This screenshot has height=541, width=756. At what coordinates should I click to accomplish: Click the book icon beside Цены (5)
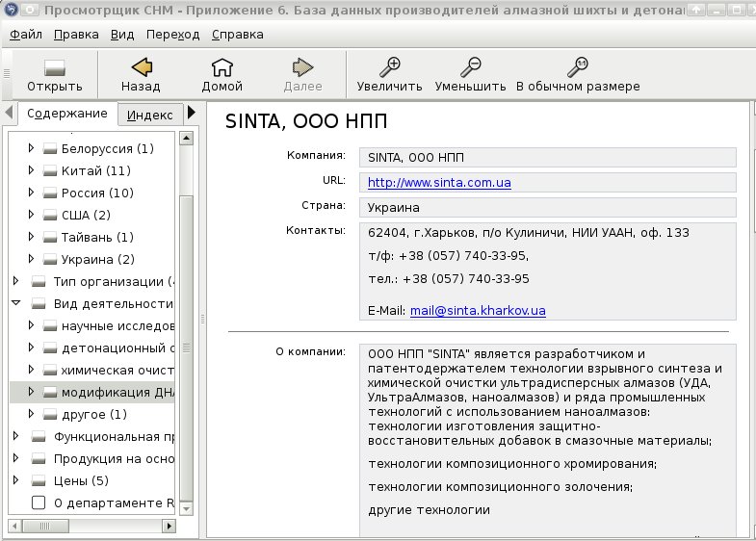tap(39, 481)
